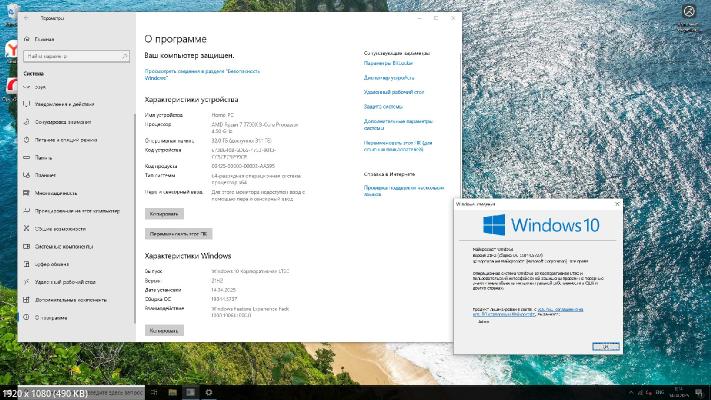Open the Диспетчер устройств link
The image size is (711, 400).
coord(389,78)
